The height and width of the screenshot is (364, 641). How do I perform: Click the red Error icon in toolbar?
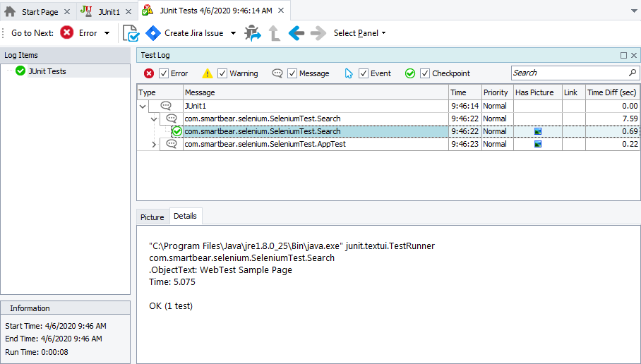[66, 33]
